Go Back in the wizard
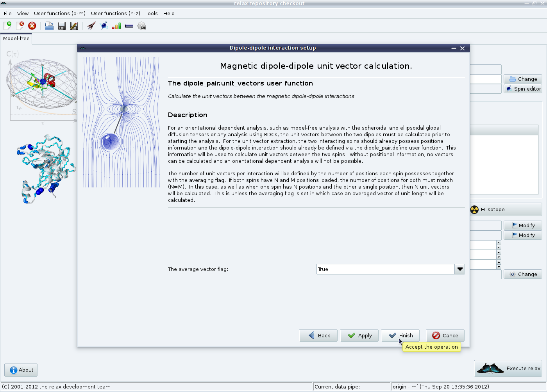 (318, 335)
